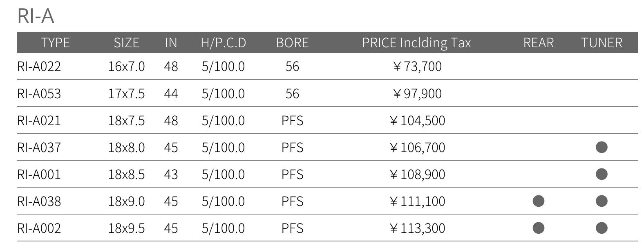Click the RI-A title heading

(36, 16)
